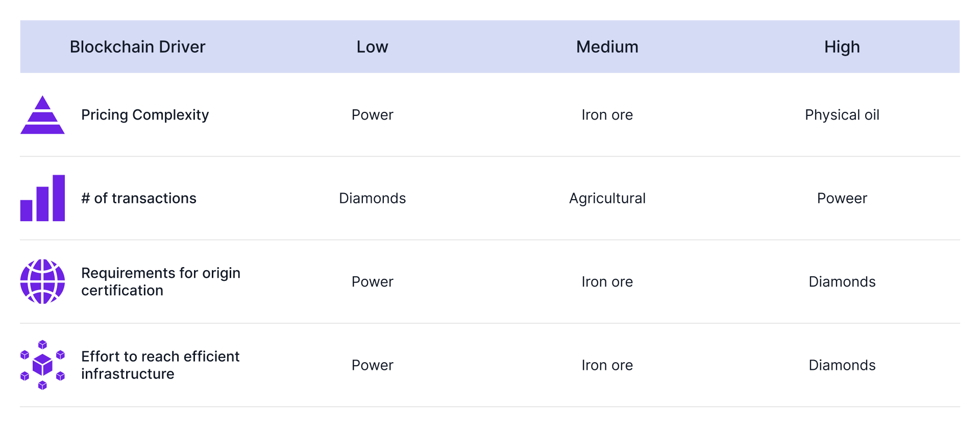The width and height of the screenshot is (980, 427).
Task: Click the globe origin certification icon
Action: (42, 281)
